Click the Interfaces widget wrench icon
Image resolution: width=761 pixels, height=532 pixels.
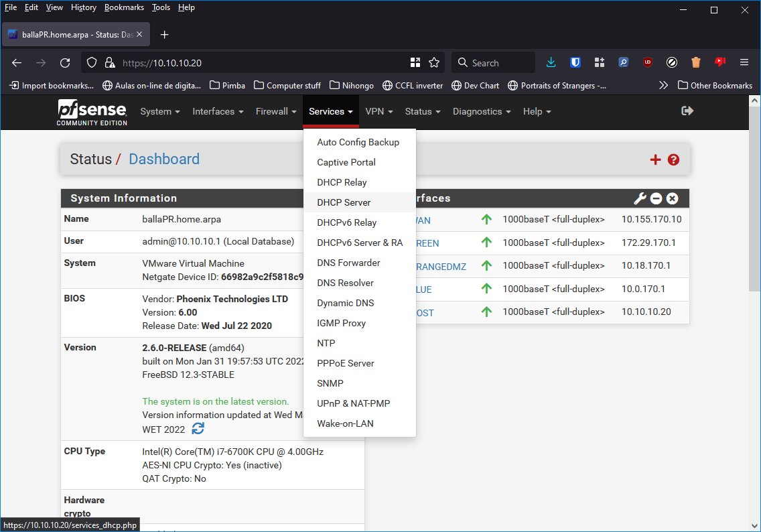pyautogui.click(x=640, y=198)
